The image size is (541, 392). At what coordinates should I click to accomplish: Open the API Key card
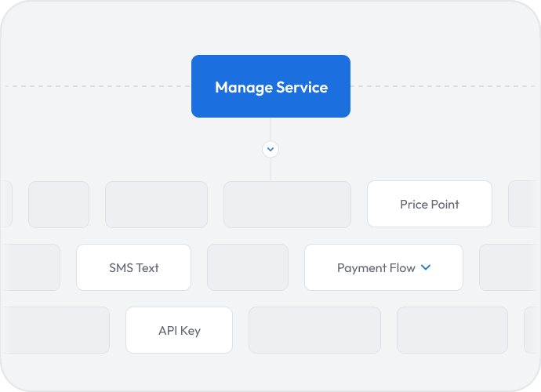pyautogui.click(x=179, y=330)
